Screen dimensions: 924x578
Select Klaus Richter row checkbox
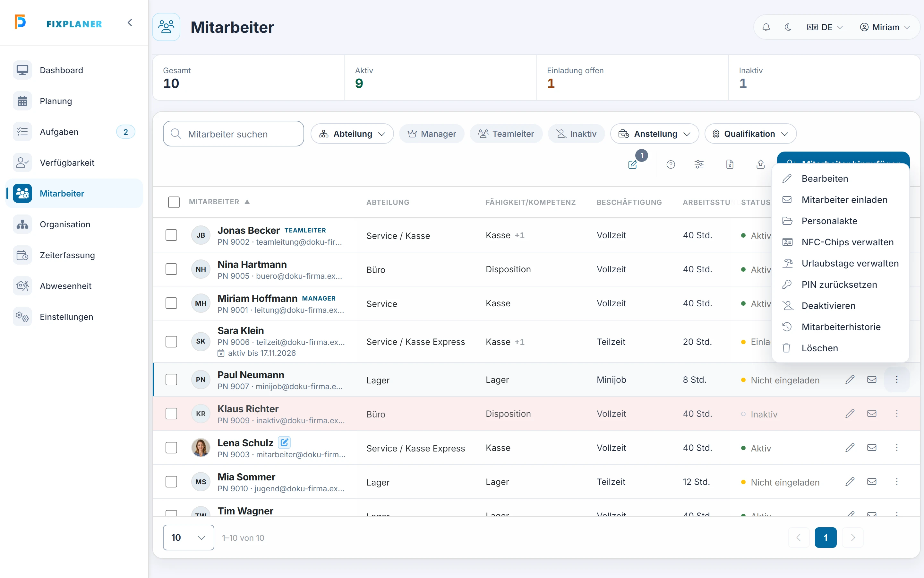171,414
